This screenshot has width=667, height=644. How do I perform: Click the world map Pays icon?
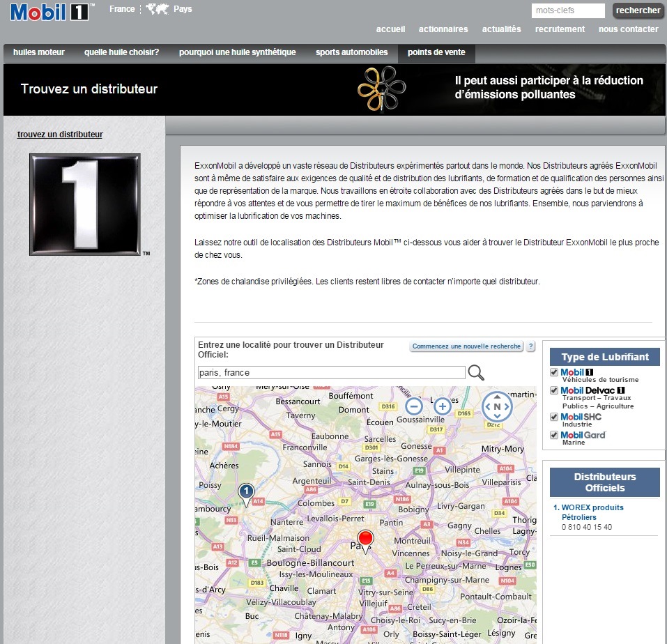coord(158,9)
